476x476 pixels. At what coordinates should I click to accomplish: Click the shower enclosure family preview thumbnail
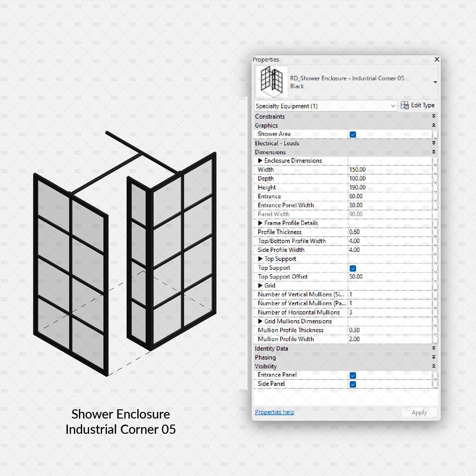pos(271,82)
